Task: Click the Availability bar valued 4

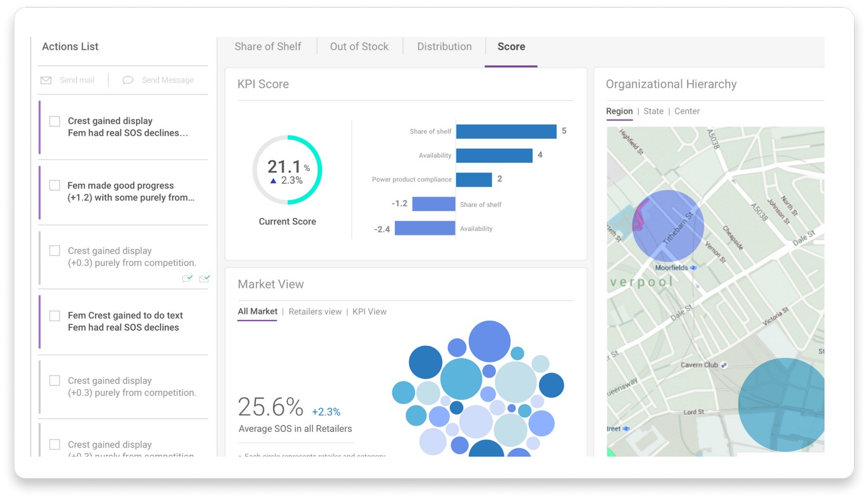Action: coord(494,156)
